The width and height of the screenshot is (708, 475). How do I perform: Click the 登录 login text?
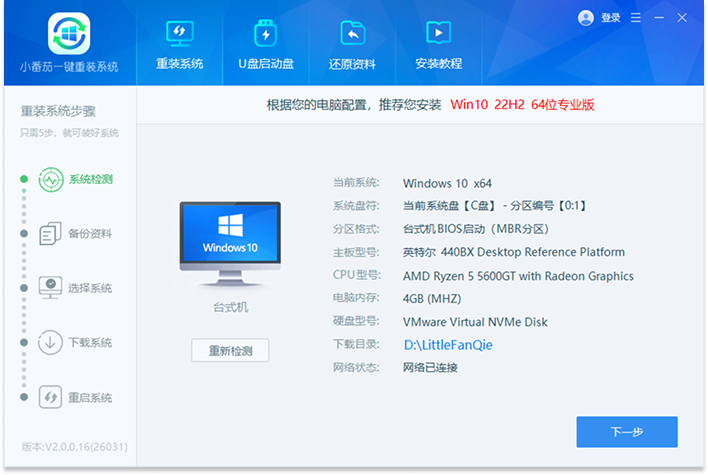tap(611, 18)
